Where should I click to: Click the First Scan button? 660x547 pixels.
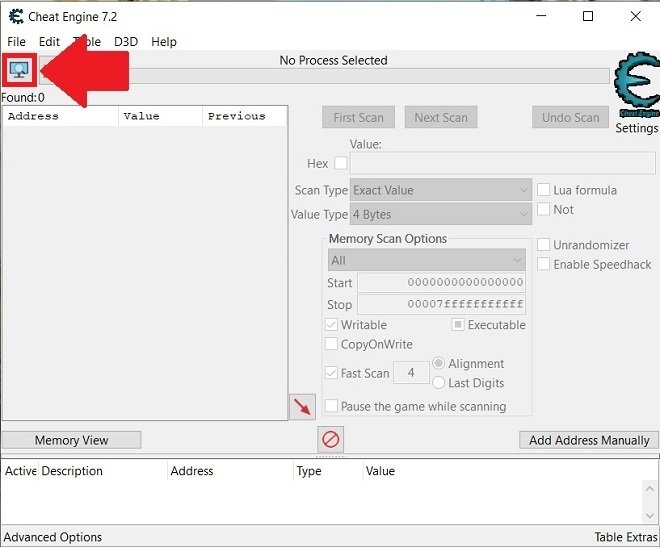(x=359, y=117)
